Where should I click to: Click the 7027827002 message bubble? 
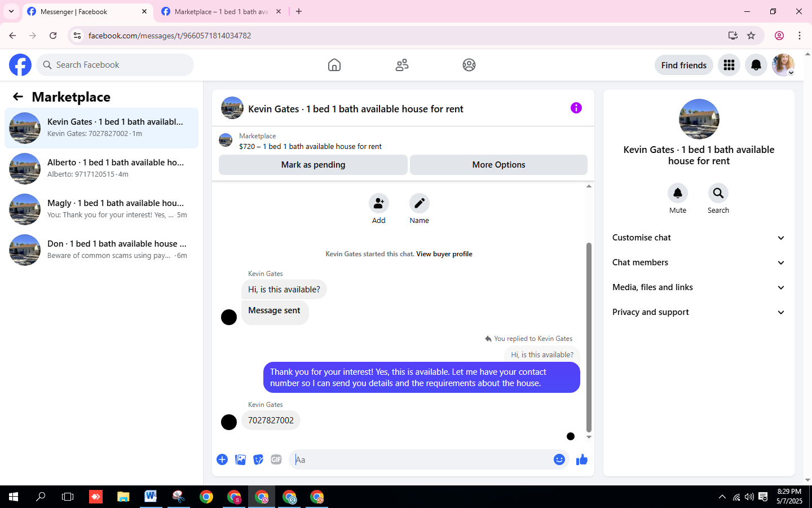271,421
